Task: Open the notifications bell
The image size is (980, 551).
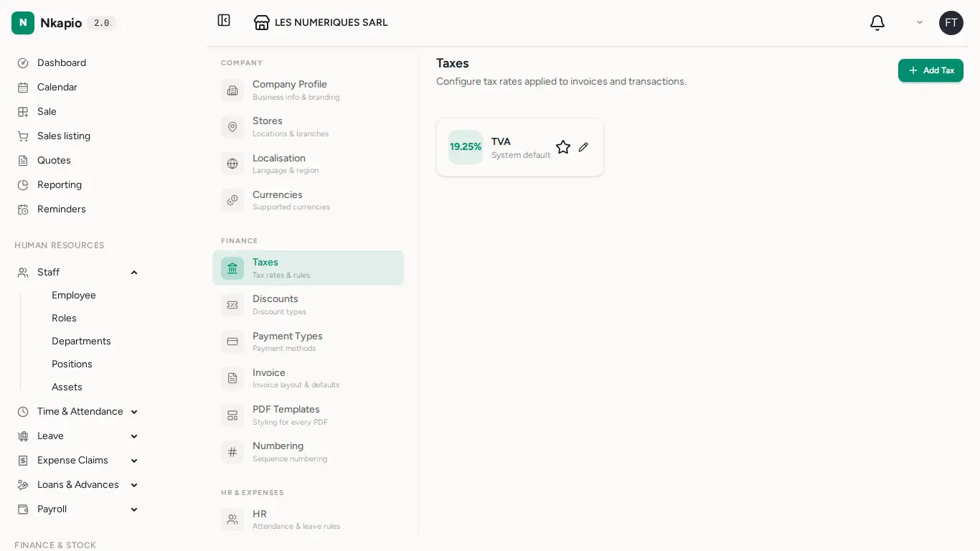Action: tap(877, 23)
